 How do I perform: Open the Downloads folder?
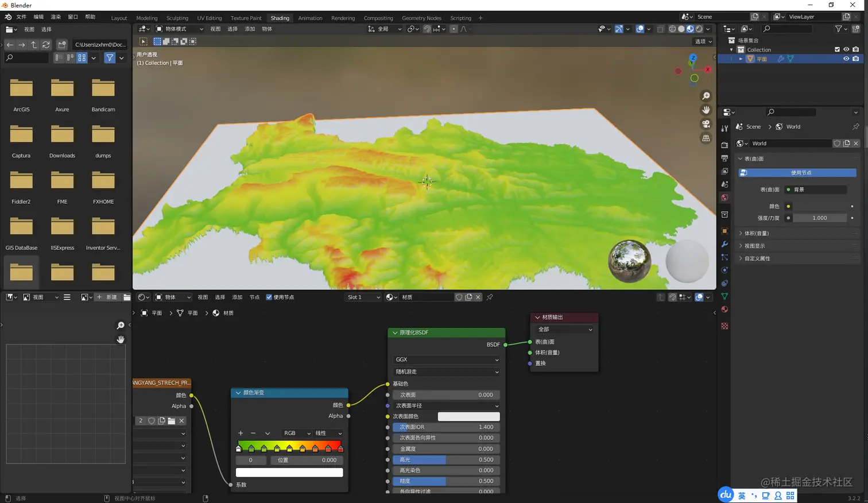click(x=62, y=140)
